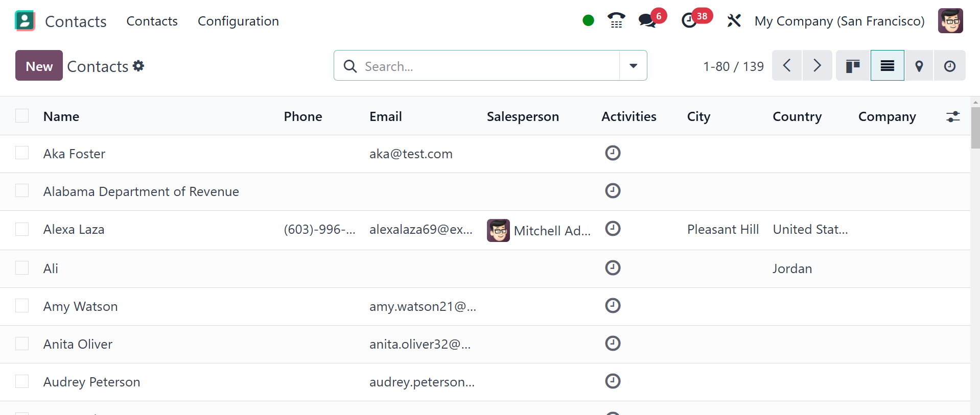Open the user avatar menu
The height and width of the screenshot is (415, 980).
950,21
